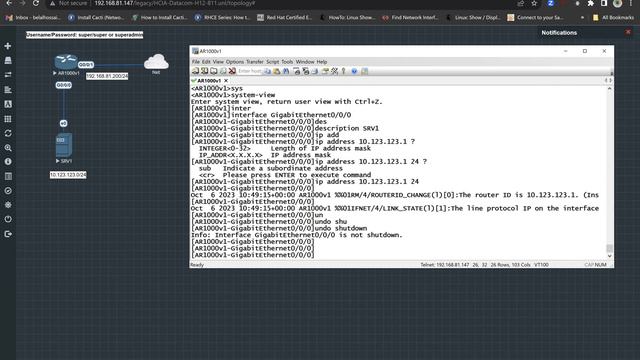Click the key agent toolbar icon
Viewport: 640px width, 360px height.
point(344,71)
